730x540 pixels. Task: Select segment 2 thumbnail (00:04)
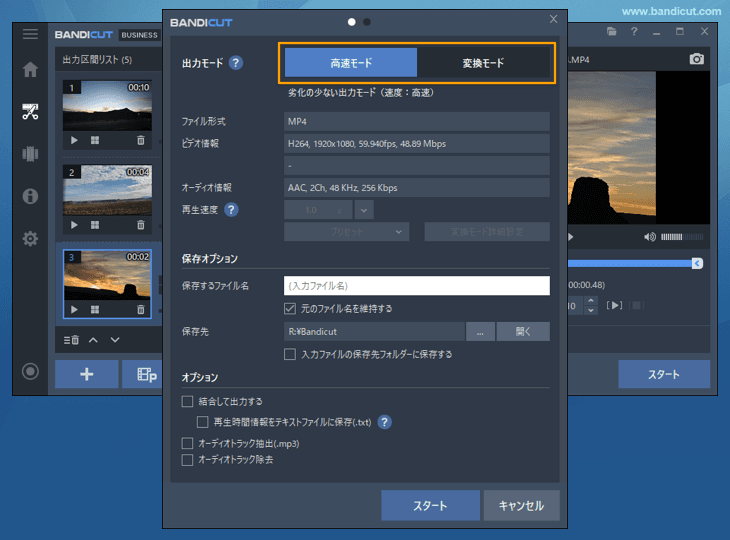pos(108,190)
